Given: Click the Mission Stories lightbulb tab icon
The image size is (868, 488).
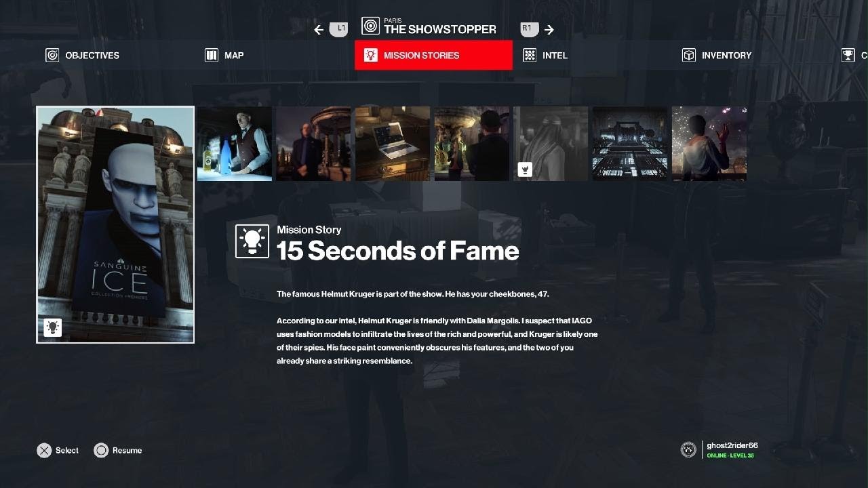Looking at the screenshot, I should (370, 56).
